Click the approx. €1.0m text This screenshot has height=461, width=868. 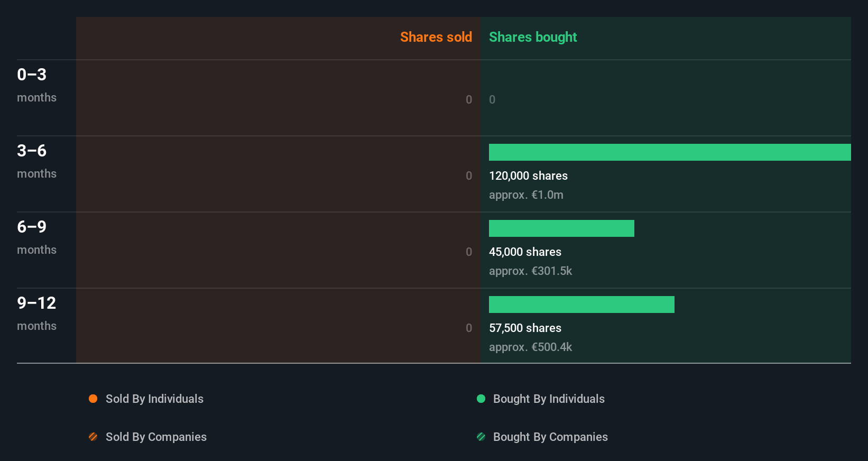(x=526, y=195)
